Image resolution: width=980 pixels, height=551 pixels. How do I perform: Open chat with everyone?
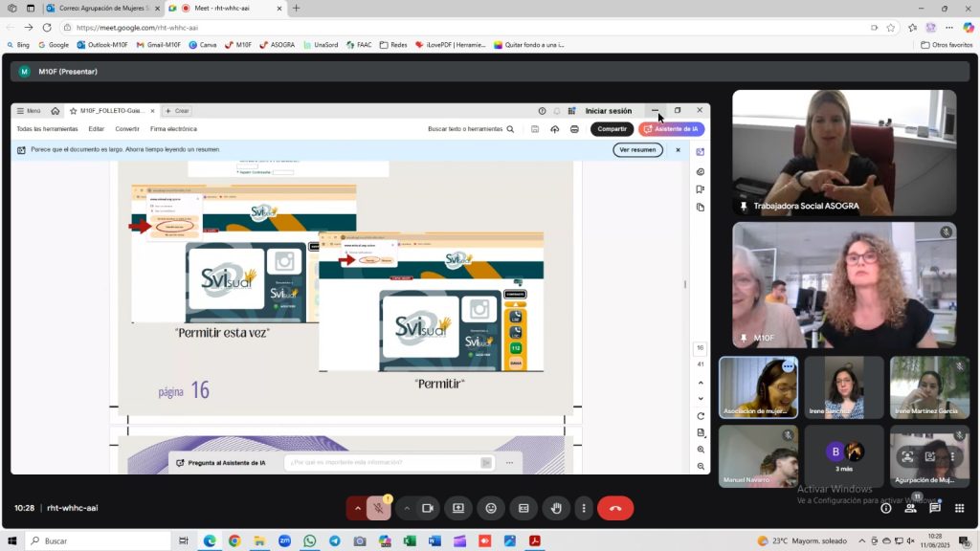pos(935,509)
